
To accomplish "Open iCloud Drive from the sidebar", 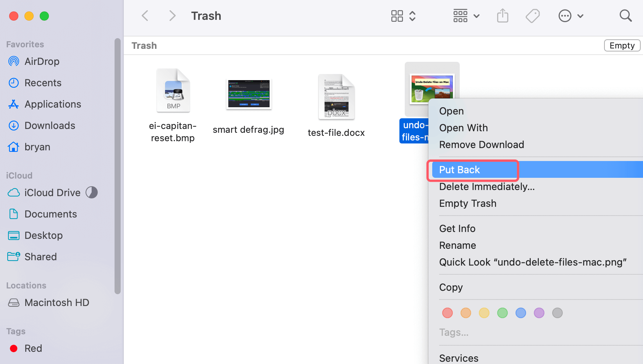I will 52,192.
